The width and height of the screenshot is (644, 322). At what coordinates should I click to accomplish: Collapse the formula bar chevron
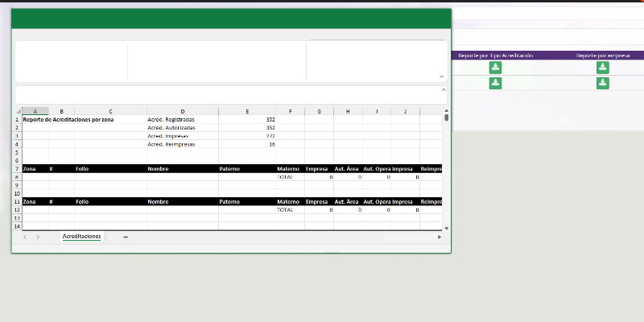444,89
